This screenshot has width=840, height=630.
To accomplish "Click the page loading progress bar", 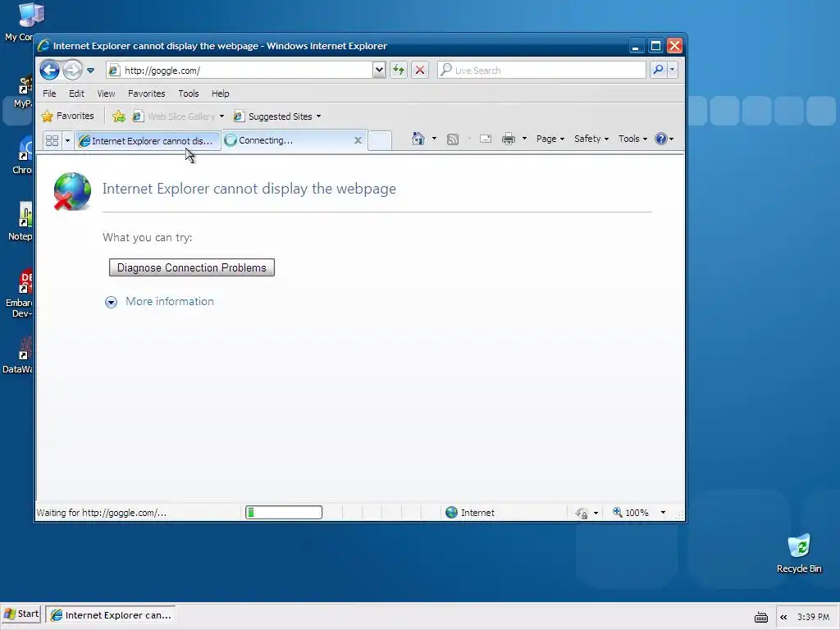I will click(x=284, y=513).
